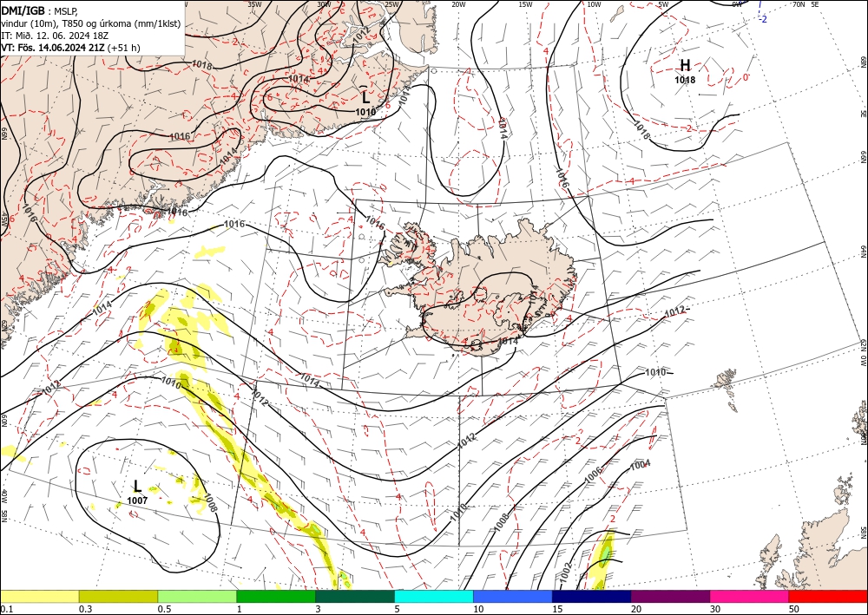Click the legend value 0.3
Image resolution: width=868 pixels, height=615 pixels.
tap(85, 609)
